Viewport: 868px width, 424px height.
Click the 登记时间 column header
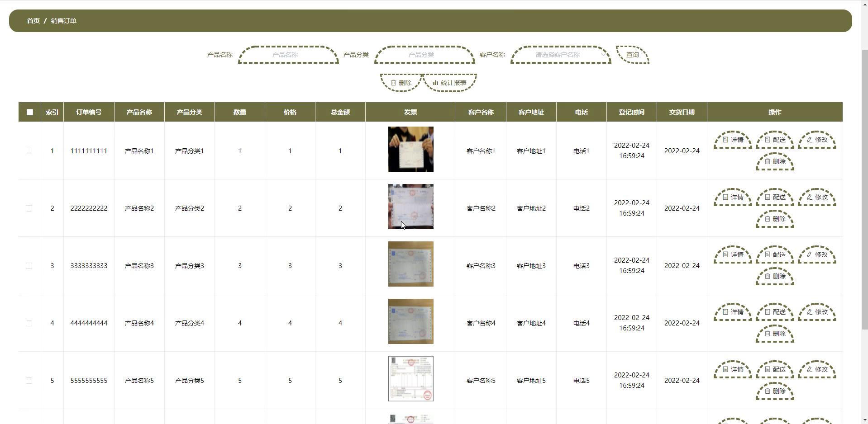pos(632,112)
